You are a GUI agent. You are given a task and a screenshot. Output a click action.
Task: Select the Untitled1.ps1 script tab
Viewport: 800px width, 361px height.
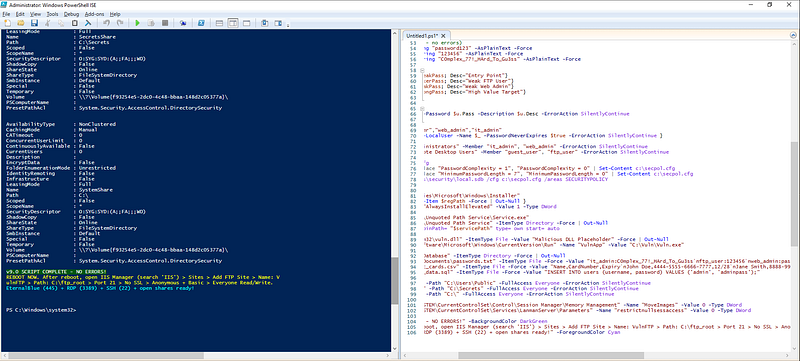422,36
